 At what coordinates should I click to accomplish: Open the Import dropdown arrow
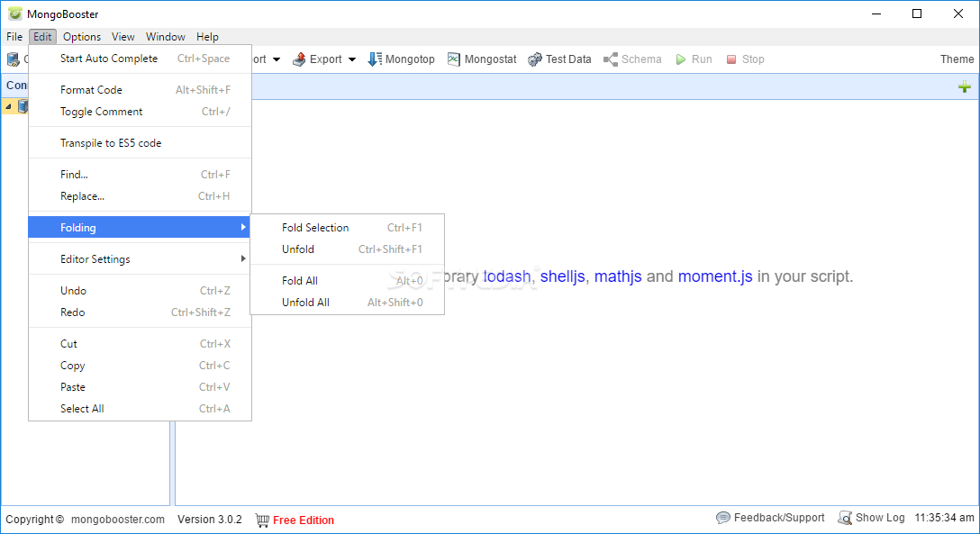click(x=277, y=59)
